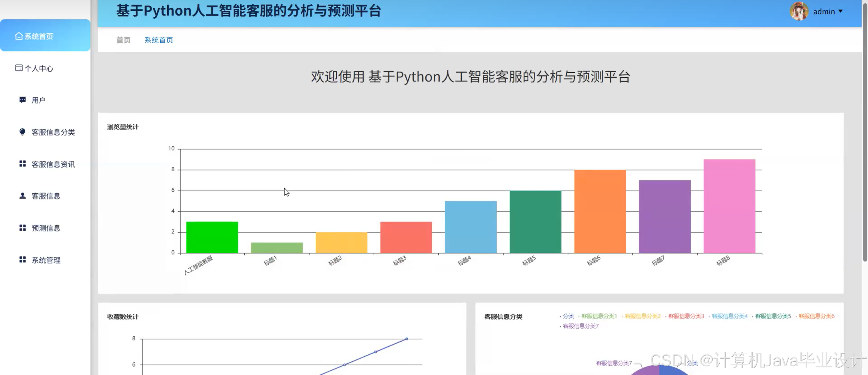Click the bulb icon beside 客服信息分类
868x375 pixels.
(22, 132)
